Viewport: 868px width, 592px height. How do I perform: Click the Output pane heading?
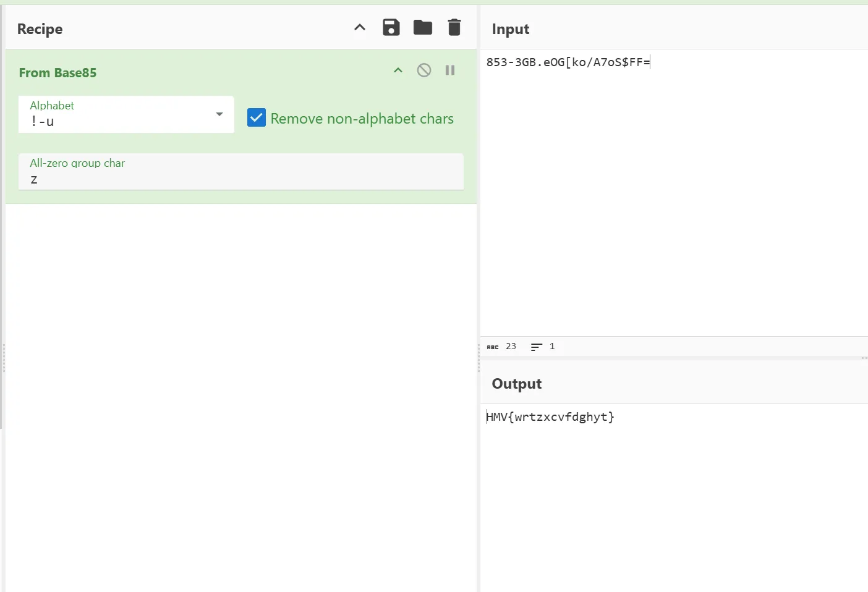point(517,384)
